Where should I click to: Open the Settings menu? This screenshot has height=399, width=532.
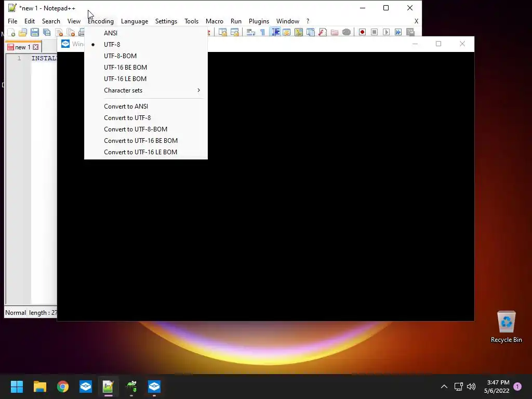point(166,21)
